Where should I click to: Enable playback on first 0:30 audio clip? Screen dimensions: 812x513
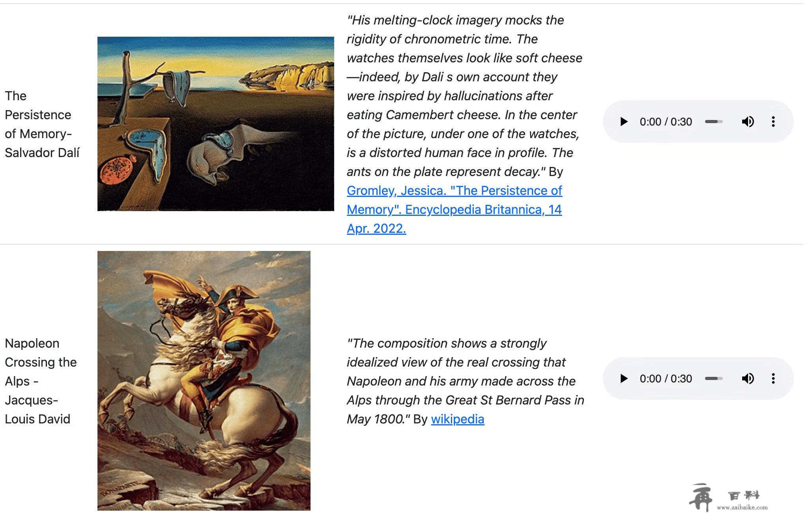(x=623, y=121)
